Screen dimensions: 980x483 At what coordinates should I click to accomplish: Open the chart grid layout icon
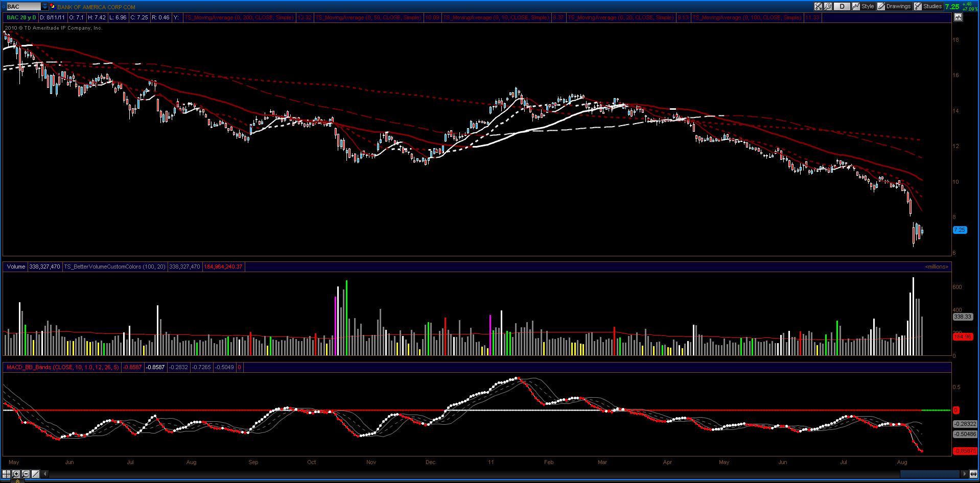pyautogui.click(x=7, y=474)
